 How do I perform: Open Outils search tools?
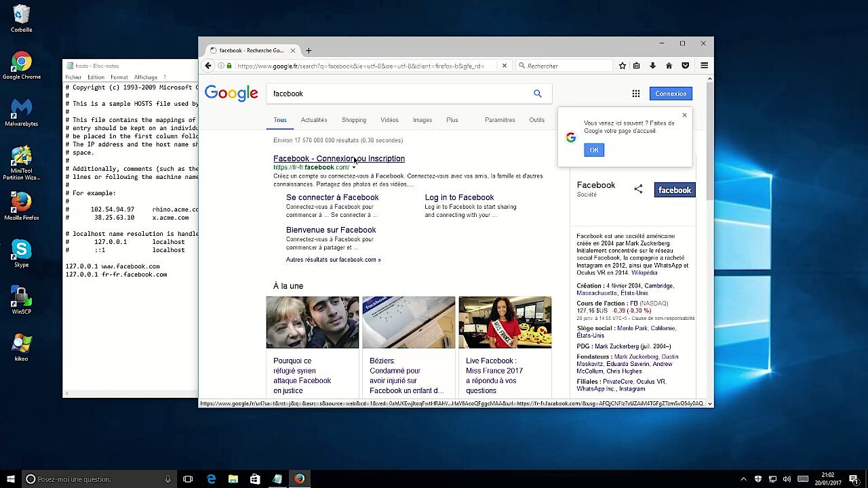pyautogui.click(x=536, y=120)
